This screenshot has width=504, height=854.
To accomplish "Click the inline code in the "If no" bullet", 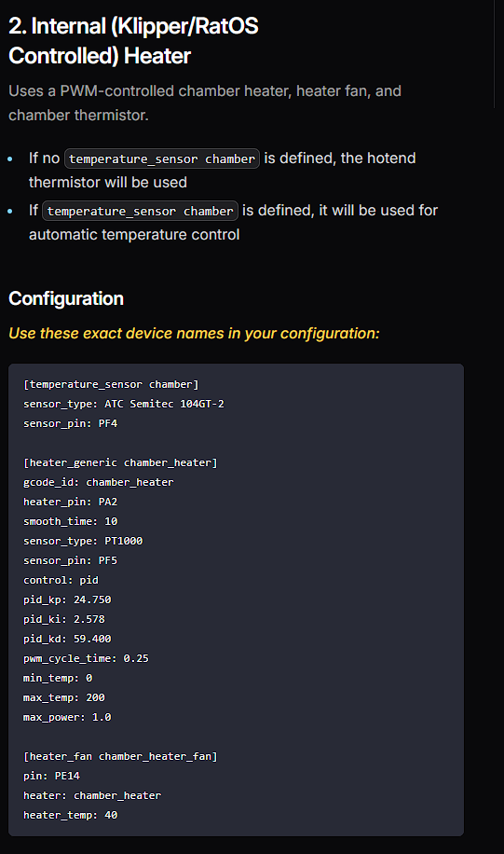I will click(x=162, y=158).
